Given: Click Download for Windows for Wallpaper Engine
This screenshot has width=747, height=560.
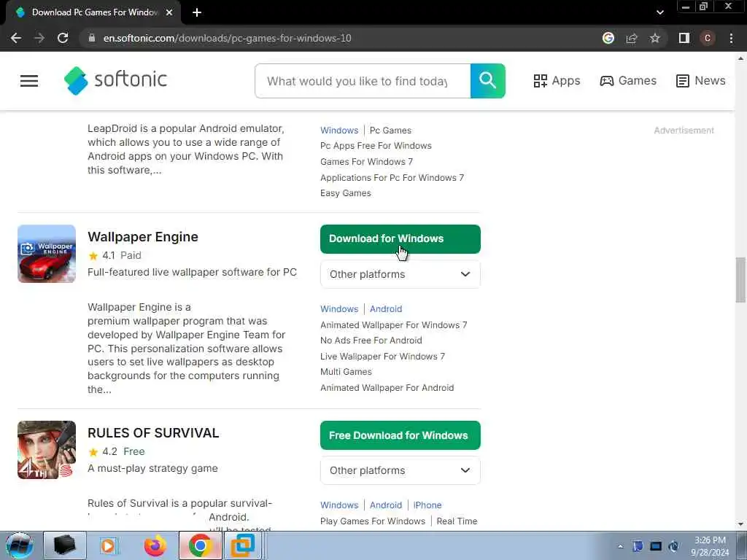Looking at the screenshot, I should (400, 239).
